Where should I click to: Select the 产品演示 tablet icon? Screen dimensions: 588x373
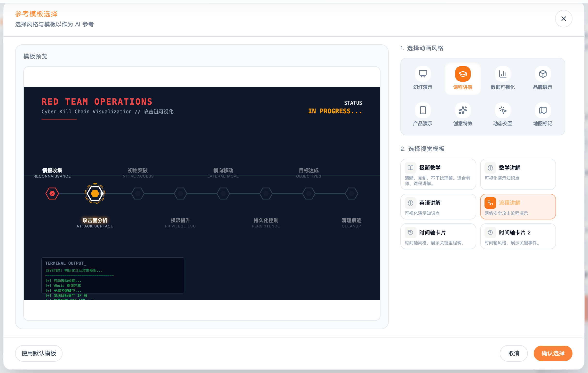[423, 110]
